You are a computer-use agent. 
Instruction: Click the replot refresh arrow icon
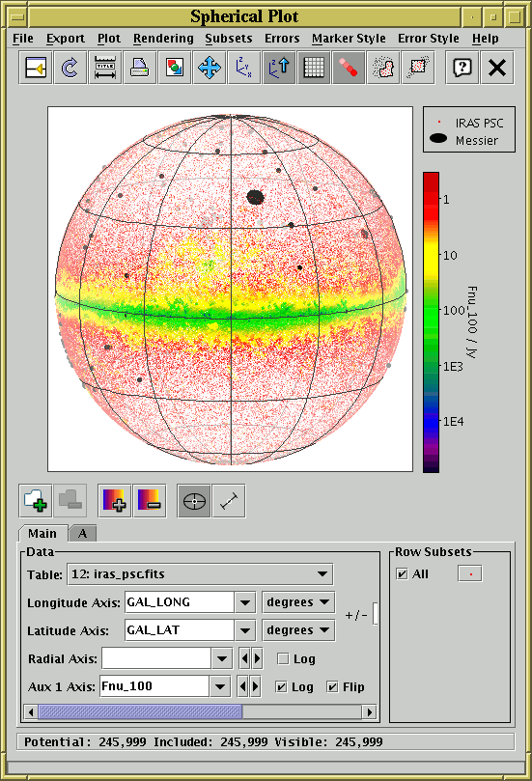click(x=70, y=68)
